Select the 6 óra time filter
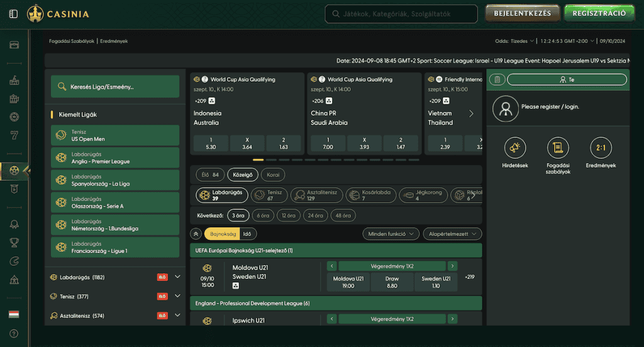The width and height of the screenshot is (644, 347). pos(262,215)
